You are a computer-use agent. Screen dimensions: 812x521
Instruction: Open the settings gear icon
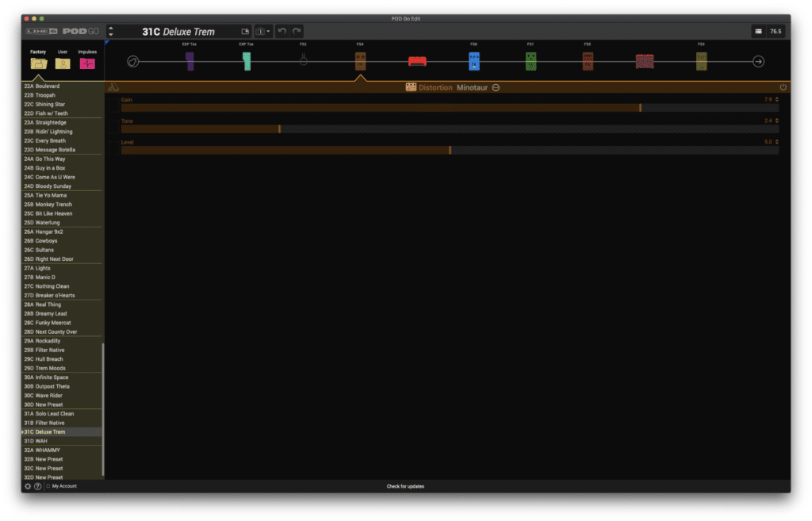pyautogui.click(x=28, y=486)
